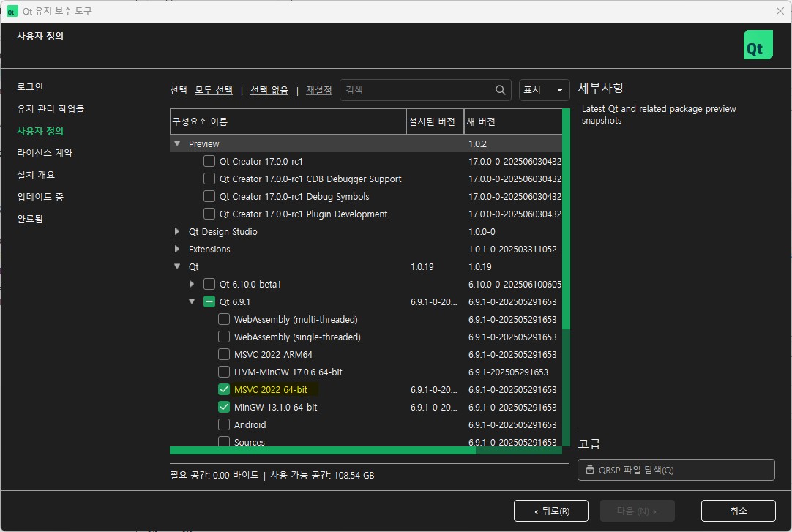The width and height of the screenshot is (792, 532).
Task: Select 라이선스 계약 step in sidebar
Action: point(45,153)
